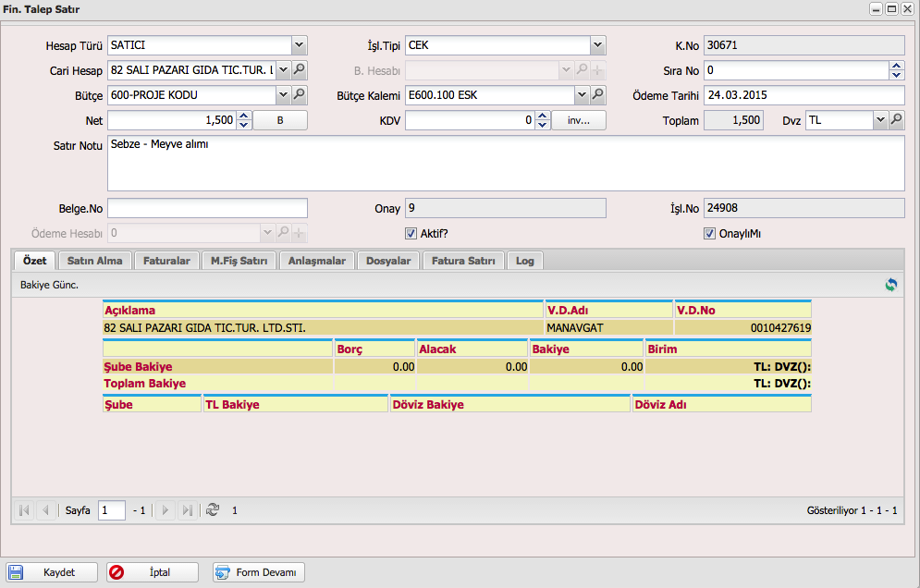Expand the İşl.Tipi dropdown
The width and height of the screenshot is (920, 588).
[x=597, y=45]
